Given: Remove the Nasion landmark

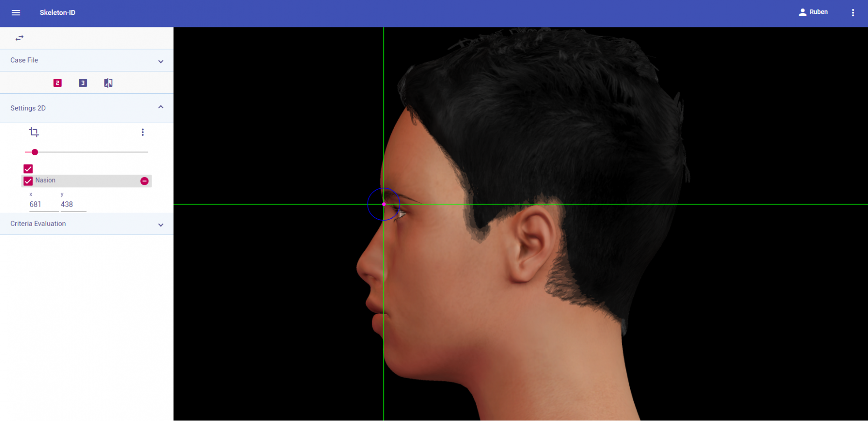Looking at the screenshot, I should click(145, 181).
